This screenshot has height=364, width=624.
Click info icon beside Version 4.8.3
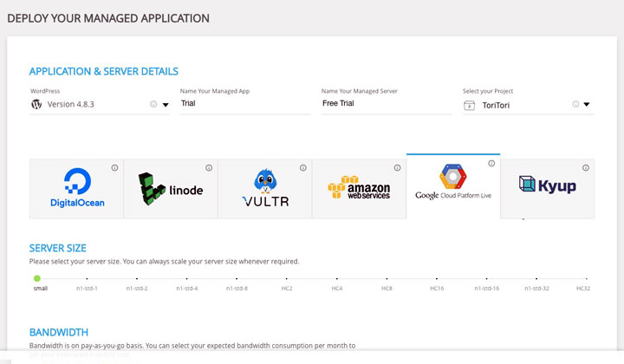[x=153, y=104]
